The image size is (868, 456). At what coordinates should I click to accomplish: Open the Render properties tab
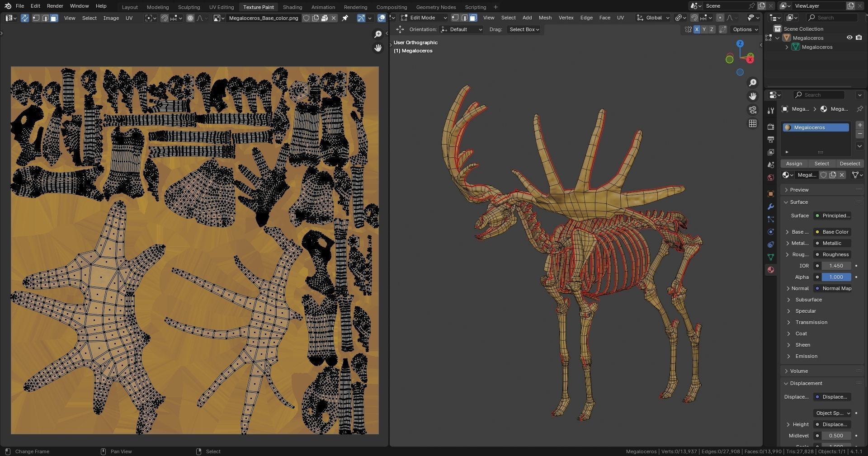coord(771,127)
